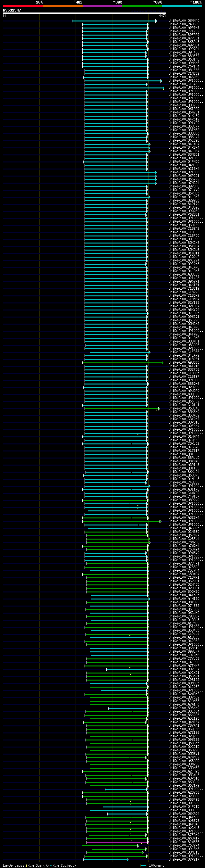
Task: Select the UniRef100_A4S0Z9 label
Action: pyautogui.click(x=184, y=77)
